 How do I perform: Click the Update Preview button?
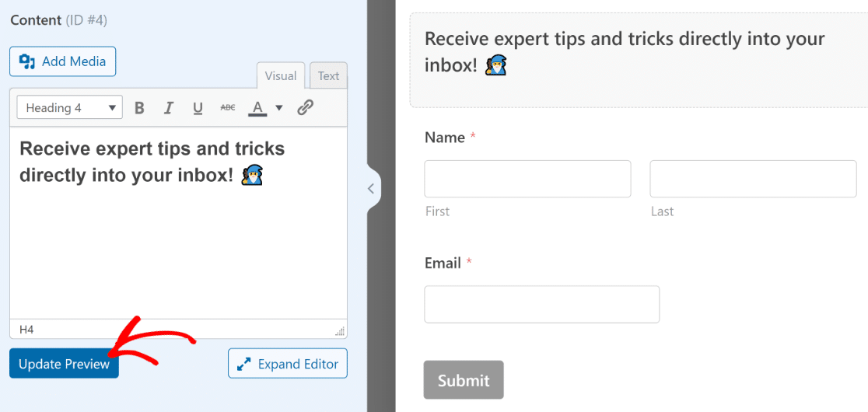pyautogui.click(x=64, y=364)
